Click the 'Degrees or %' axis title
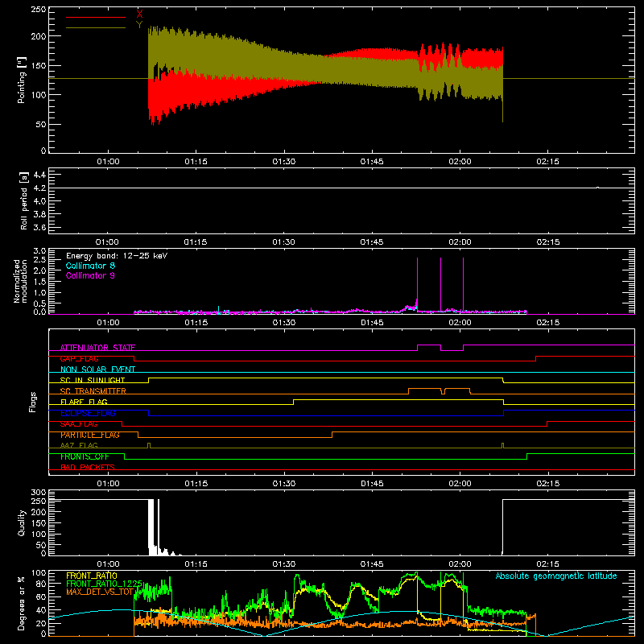 pos(22,603)
